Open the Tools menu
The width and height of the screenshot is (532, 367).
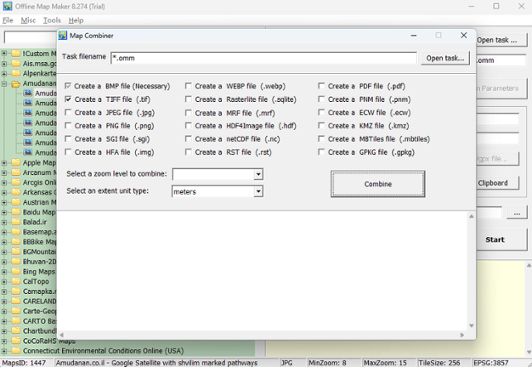pyautogui.click(x=52, y=20)
